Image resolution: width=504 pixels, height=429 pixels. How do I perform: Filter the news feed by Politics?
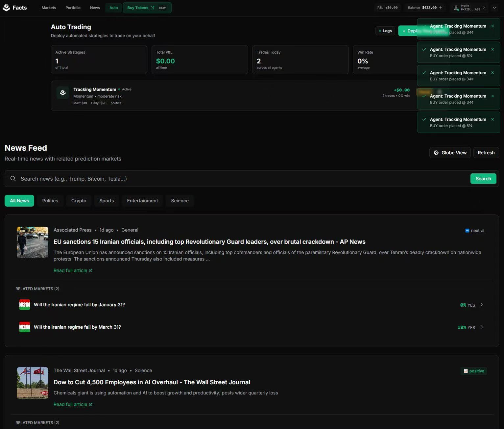pos(50,201)
